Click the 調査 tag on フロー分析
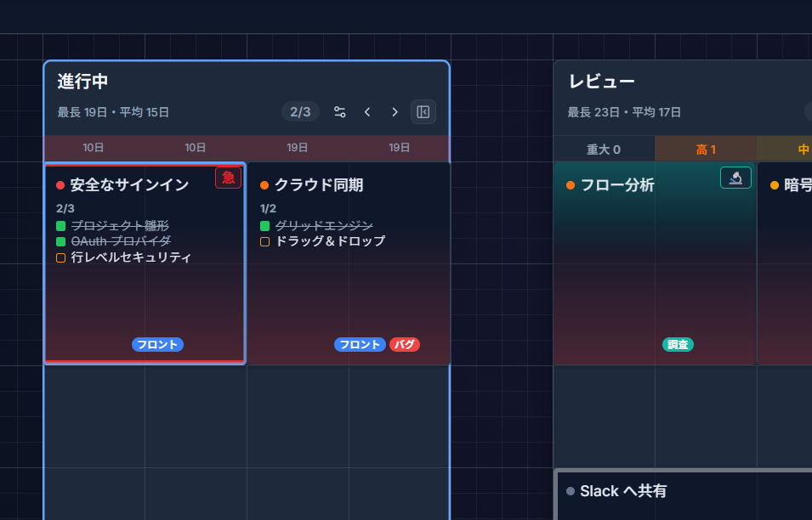Screen dimensions: 812x520 [678, 345]
